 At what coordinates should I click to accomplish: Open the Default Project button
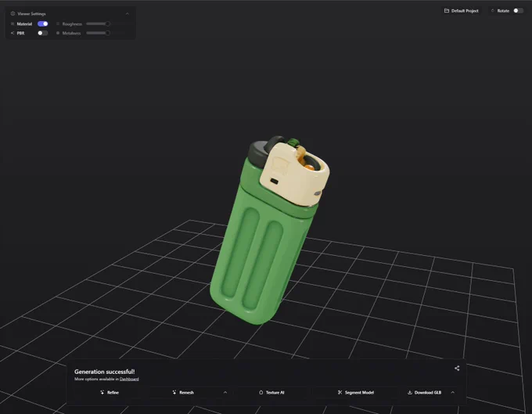tap(462, 11)
